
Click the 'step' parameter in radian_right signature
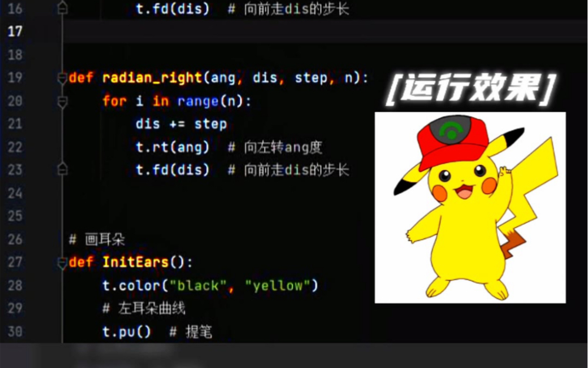tap(311, 78)
